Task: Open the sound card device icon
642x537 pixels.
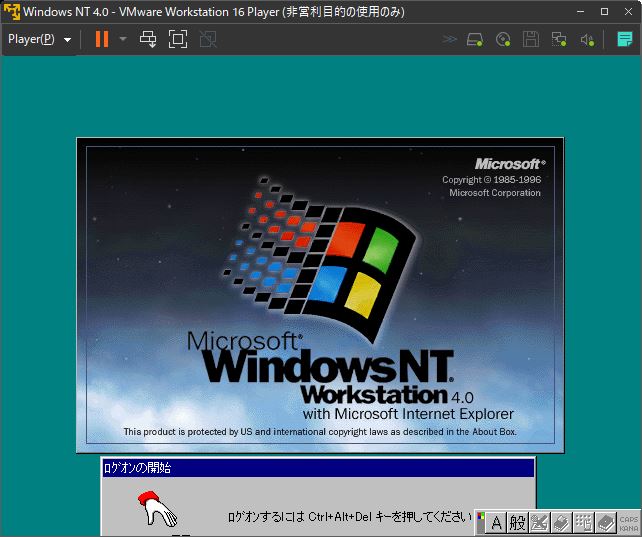Action: click(x=587, y=40)
